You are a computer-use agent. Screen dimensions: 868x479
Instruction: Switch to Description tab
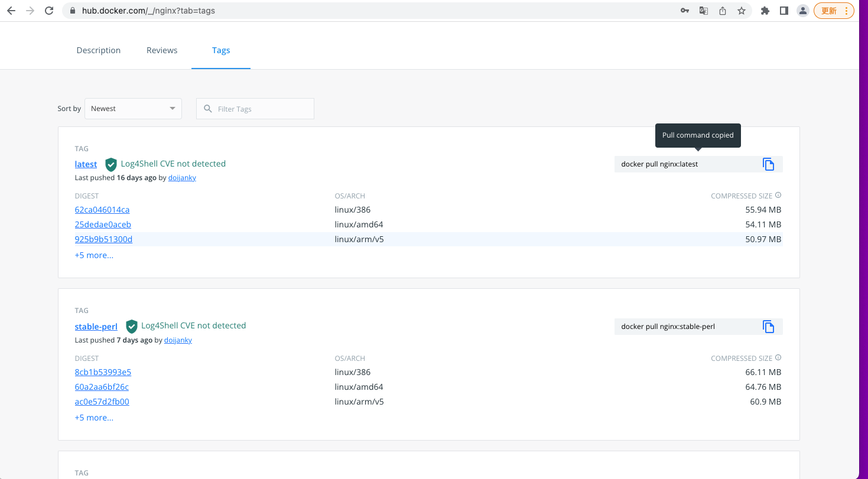99,50
